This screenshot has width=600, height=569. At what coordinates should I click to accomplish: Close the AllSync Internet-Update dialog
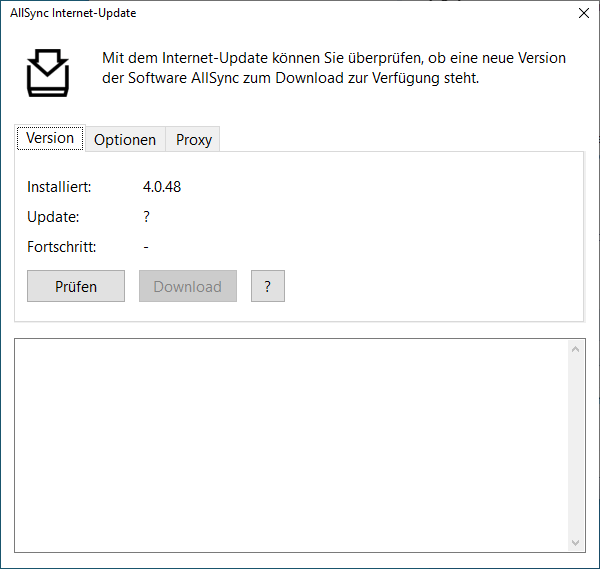tap(584, 14)
